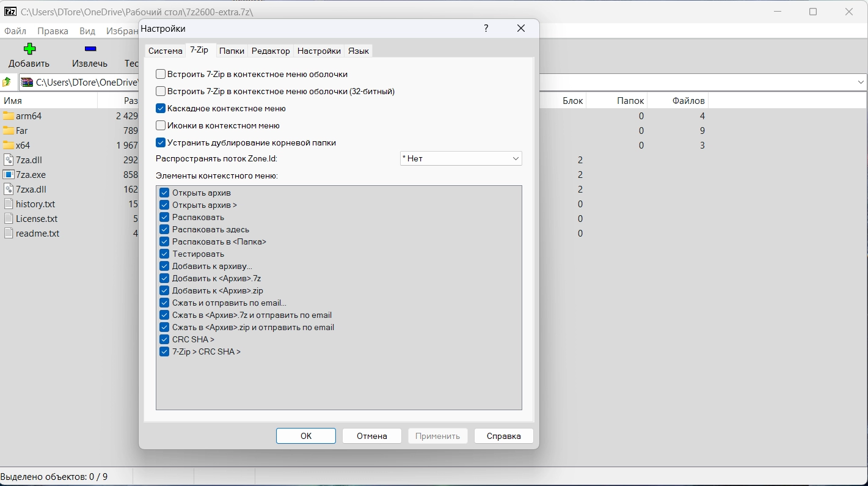Expand the address bar path dropdown arrow
Viewport: 868px width, 486px height.
tap(861, 82)
